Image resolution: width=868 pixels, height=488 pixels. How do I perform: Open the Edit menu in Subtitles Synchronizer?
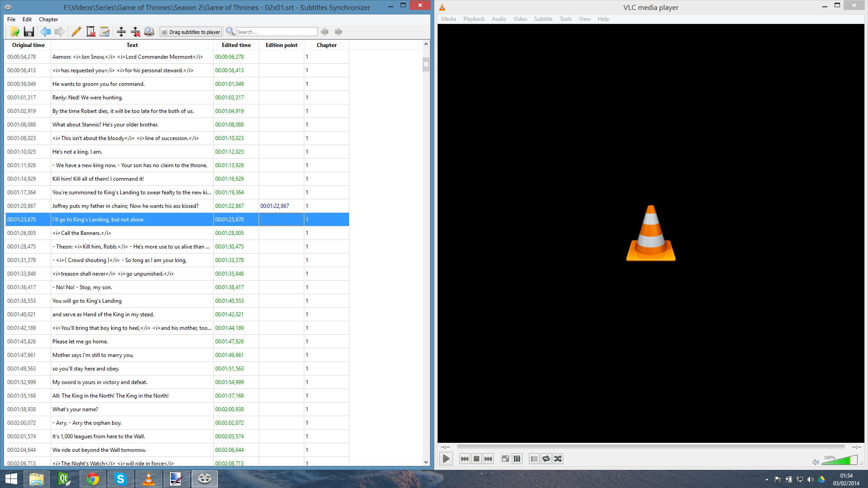coord(27,19)
